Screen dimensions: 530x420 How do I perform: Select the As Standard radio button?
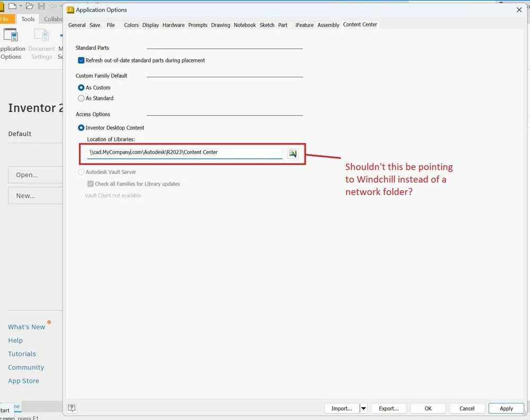[81, 98]
